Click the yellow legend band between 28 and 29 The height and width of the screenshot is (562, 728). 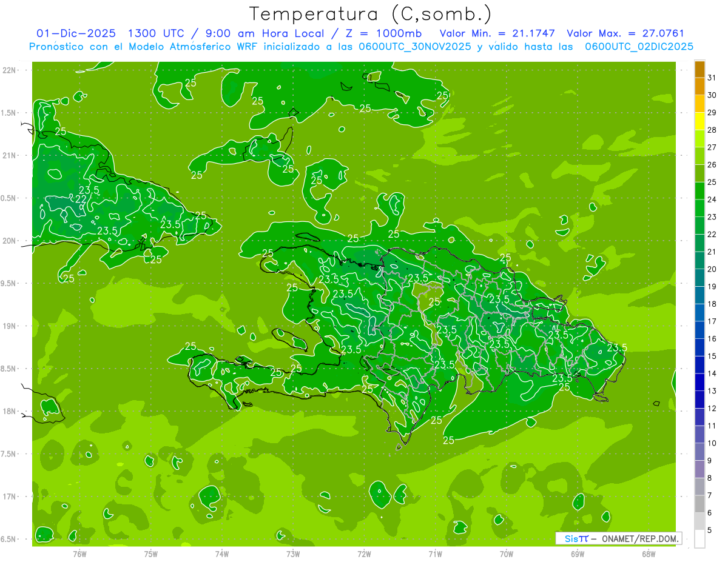(x=699, y=121)
